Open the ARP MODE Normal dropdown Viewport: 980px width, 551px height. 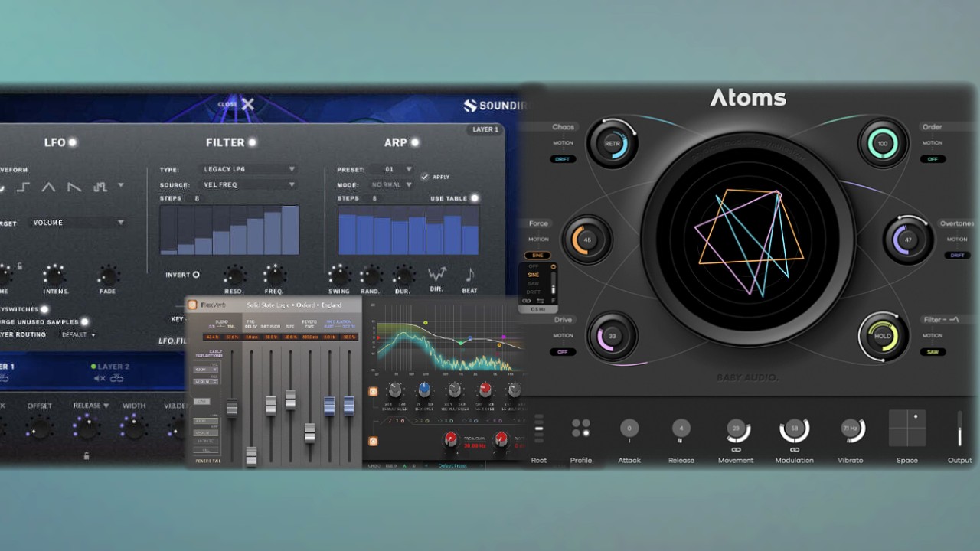[391, 184]
